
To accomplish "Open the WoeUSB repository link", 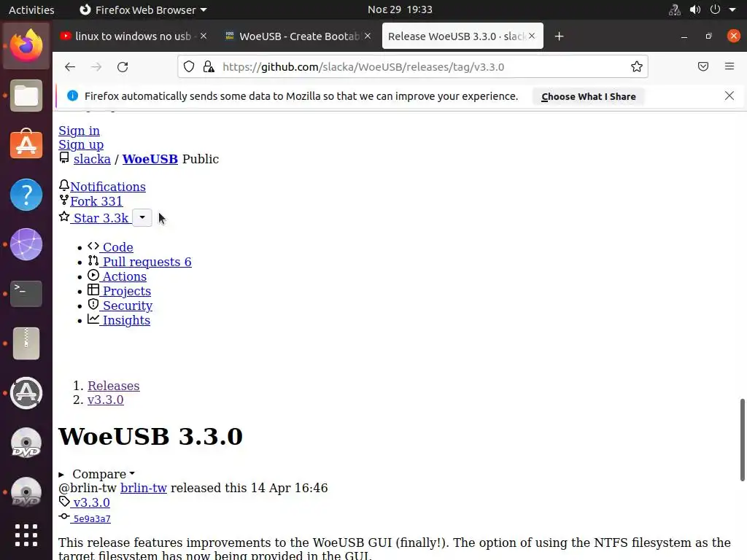I will pyautogui.click(x=150, y=159).
